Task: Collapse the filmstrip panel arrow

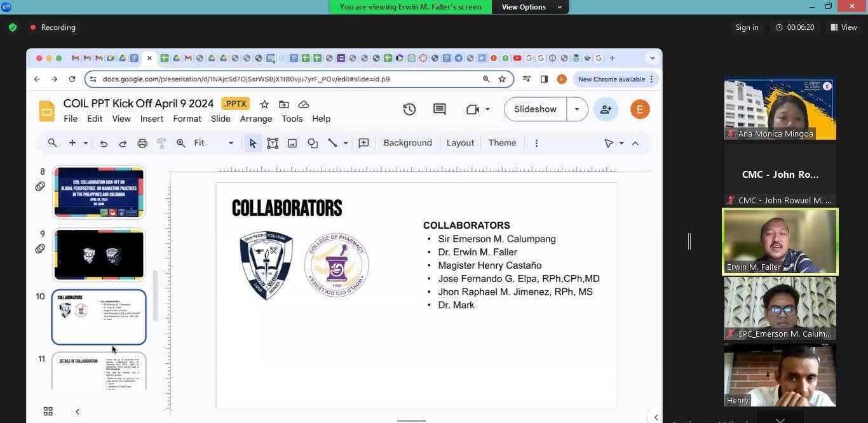Action: coord(78,412)
